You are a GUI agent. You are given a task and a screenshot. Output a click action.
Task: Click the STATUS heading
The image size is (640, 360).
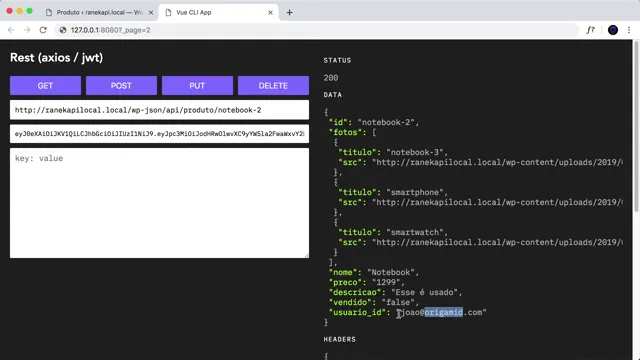(337, 60)
